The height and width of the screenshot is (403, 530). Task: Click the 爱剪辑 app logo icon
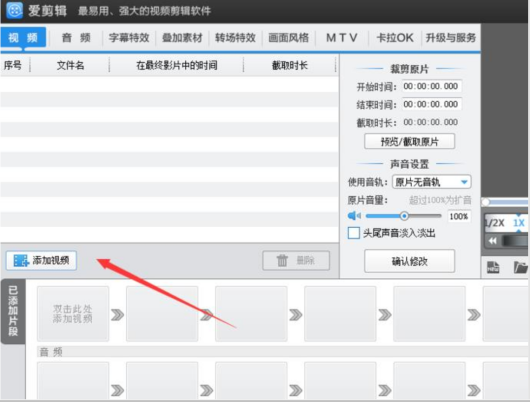(x=14, y=10)
